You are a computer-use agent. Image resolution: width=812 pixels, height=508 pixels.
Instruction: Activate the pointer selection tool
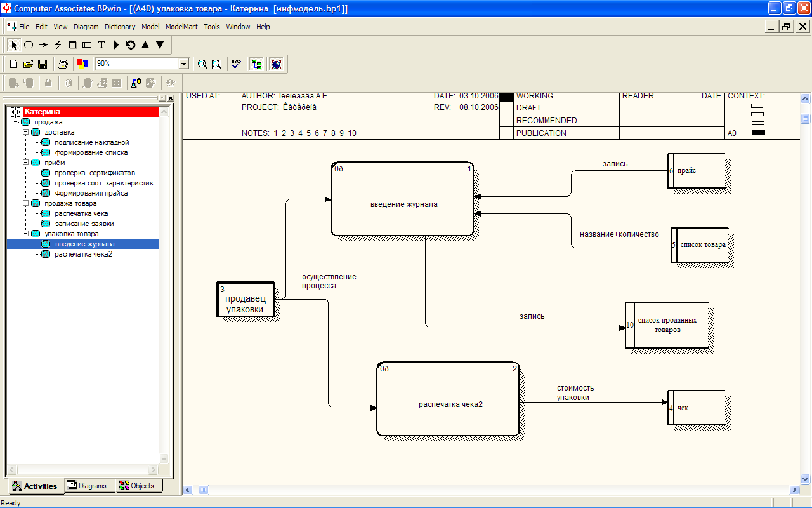14,45
